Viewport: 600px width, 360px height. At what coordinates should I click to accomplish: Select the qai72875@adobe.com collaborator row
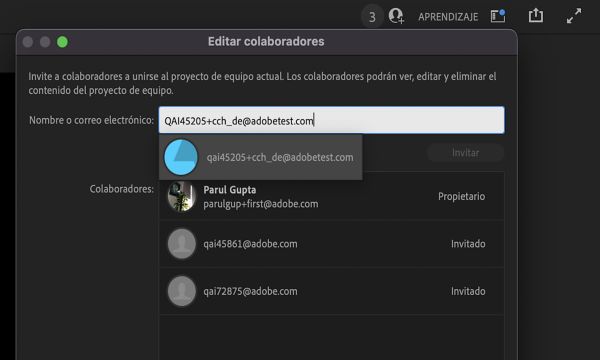(x=331, y=291)
